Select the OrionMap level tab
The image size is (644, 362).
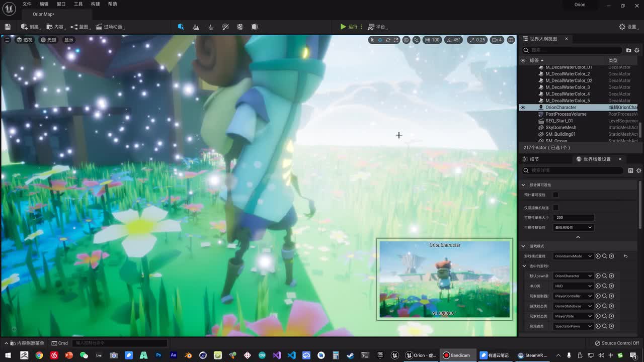click(x=43, y=14)
